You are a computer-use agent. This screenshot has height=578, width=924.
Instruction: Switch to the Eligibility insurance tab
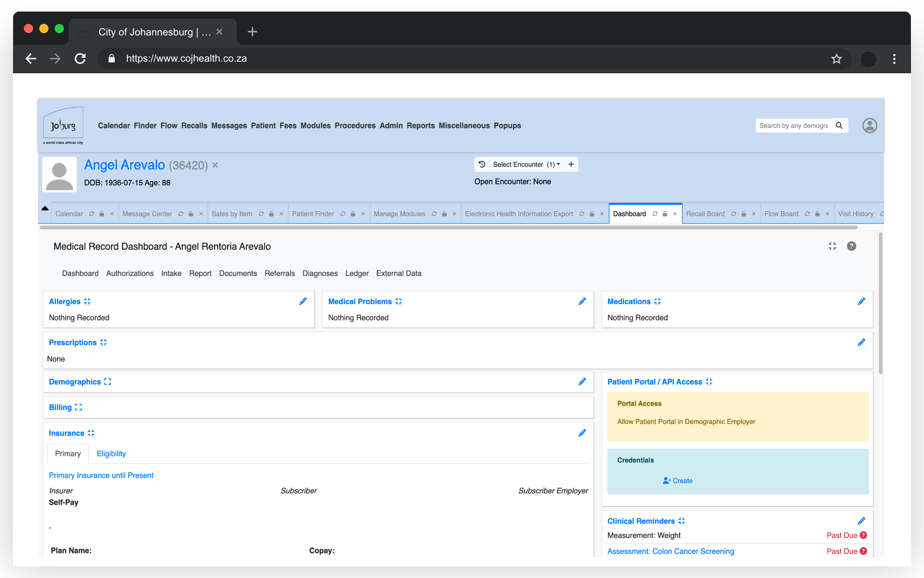[x=111, y=454]
